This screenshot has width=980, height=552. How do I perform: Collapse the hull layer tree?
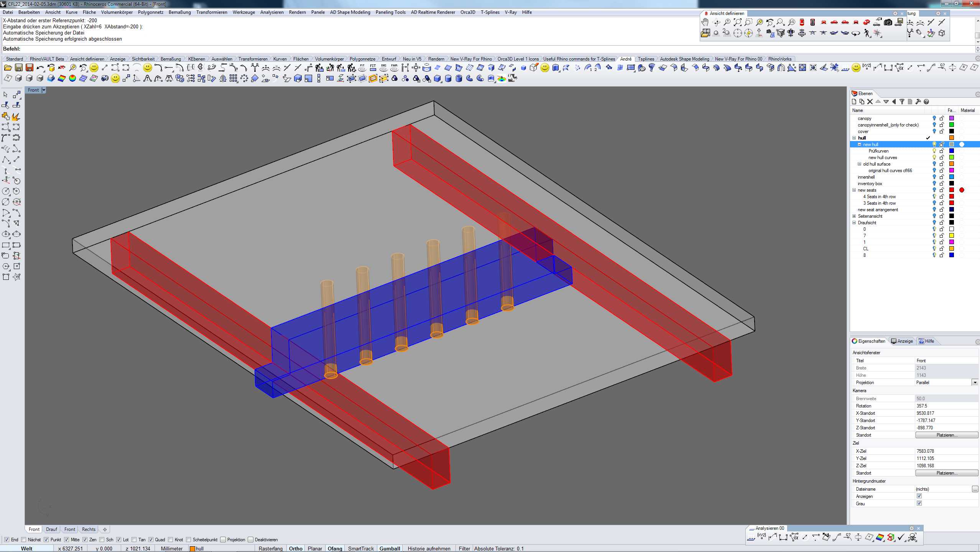tap(854, 138)
